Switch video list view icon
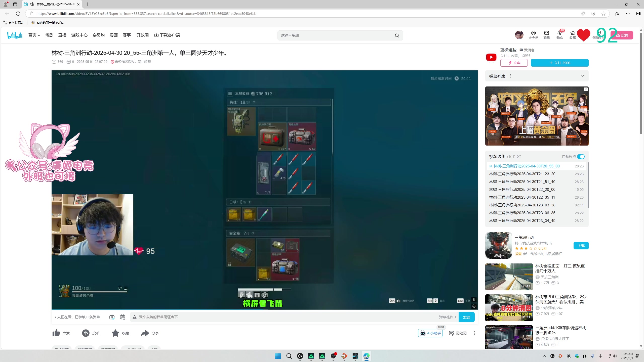 pos(519,156)
